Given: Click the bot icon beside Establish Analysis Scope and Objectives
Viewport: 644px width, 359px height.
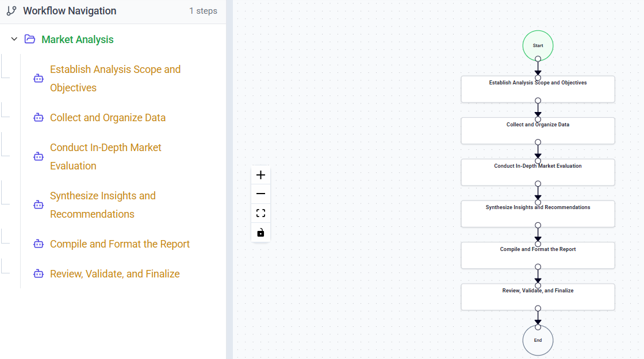Looking at the screenshot, I should [x=38, y=78].
